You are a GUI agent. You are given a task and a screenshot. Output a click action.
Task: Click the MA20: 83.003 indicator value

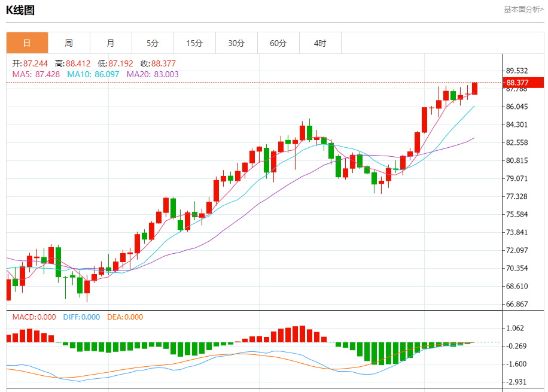pos(153,74)
